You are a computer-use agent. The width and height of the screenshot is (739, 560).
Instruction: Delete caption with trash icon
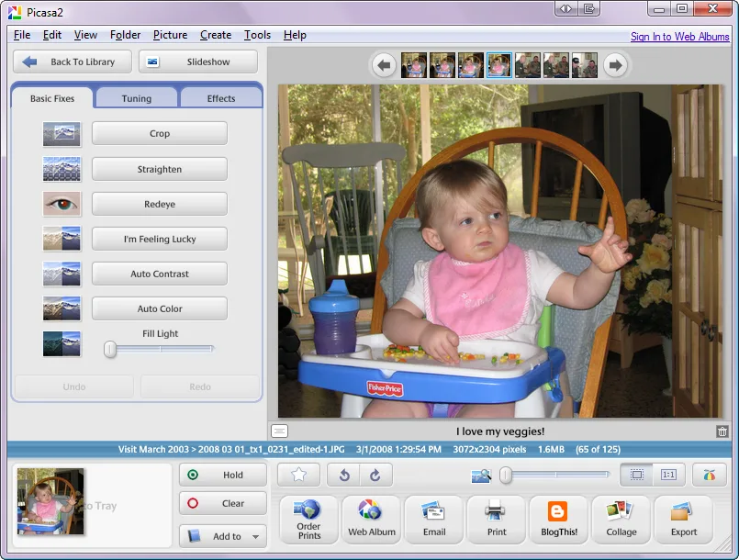[722, 431]
